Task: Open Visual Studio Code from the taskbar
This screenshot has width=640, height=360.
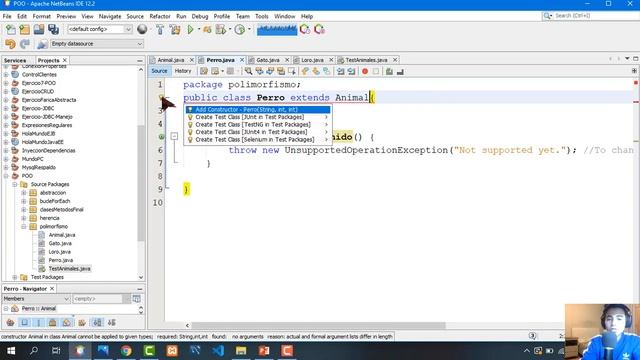Action: click(x=218, y=351)
